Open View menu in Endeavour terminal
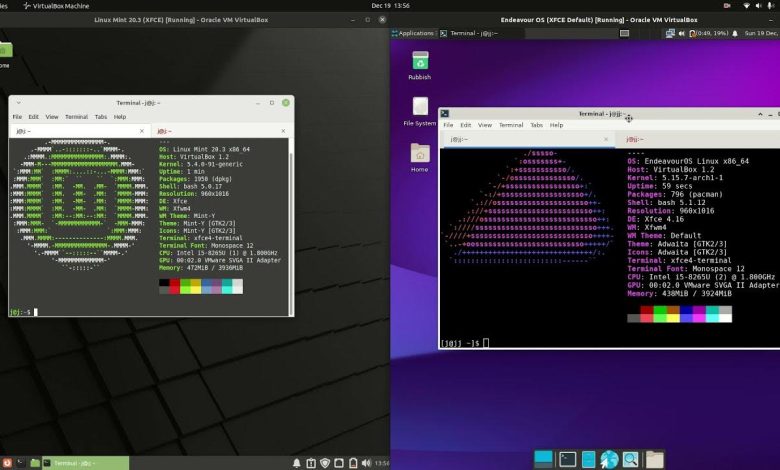 point(485,125)
